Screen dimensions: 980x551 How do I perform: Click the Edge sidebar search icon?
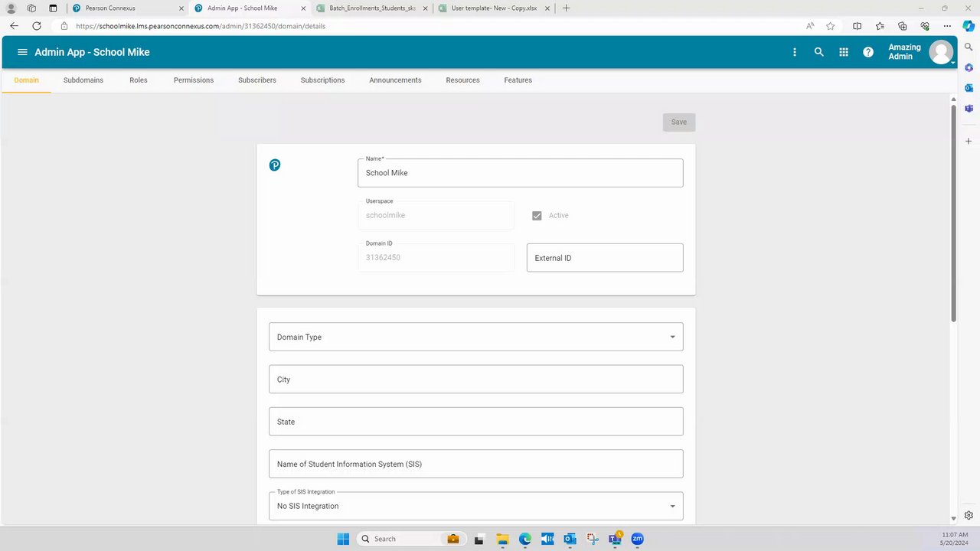coord(969,47)
